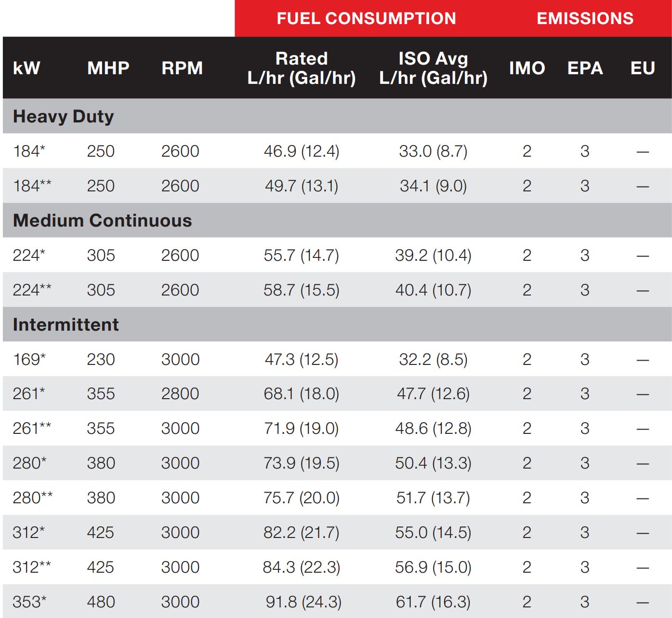This screenshot has height=618, width=672.
Task: Click the EPA column header
Action: (585, 68)
